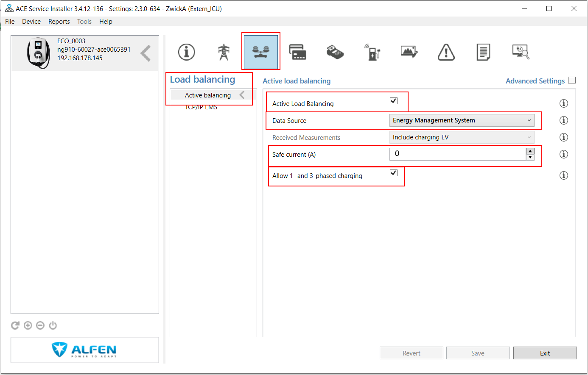Expand the Data Source dropdown
This screenshot has width=588, height=375.
tap(462, 120)
